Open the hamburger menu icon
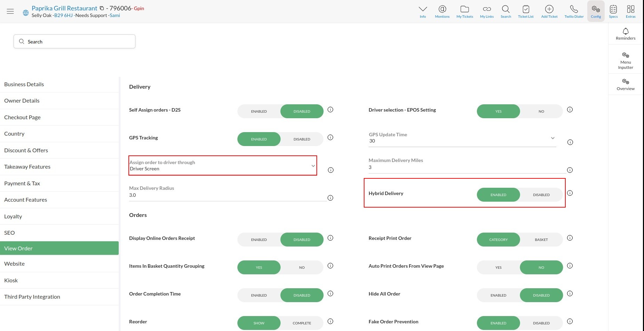This screenshot has height=331, width=644. 10,11
